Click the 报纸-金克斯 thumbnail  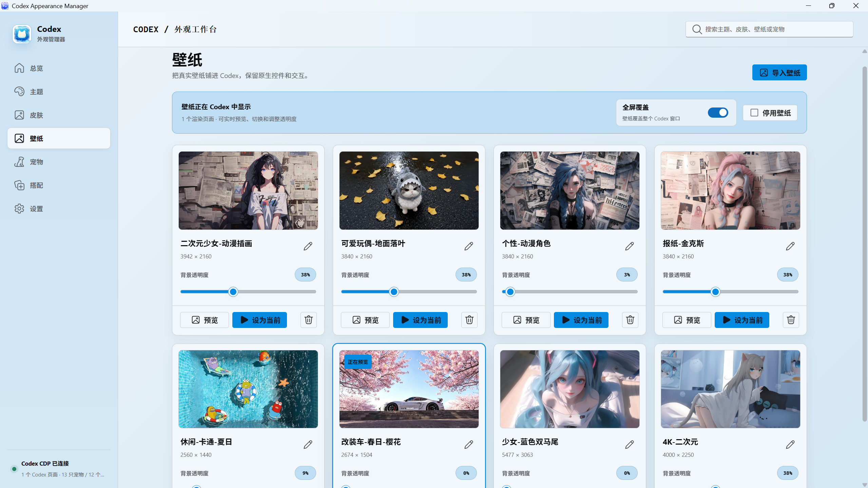pos(731,191)
